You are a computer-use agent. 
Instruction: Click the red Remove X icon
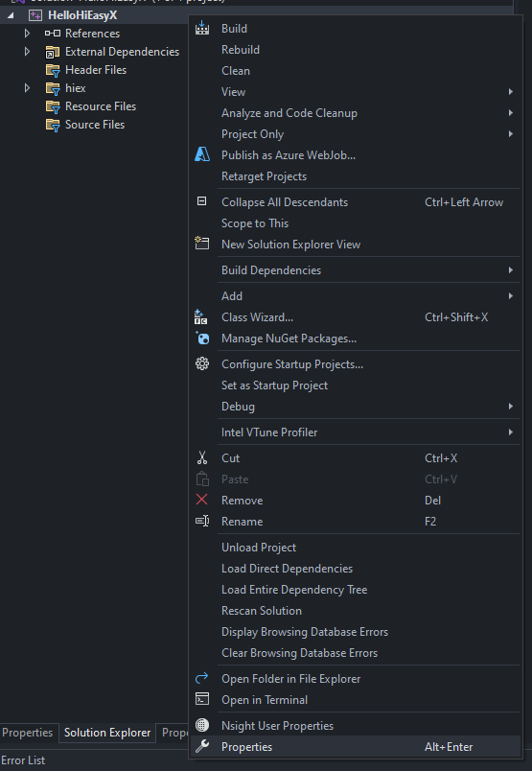click(201, 500)
